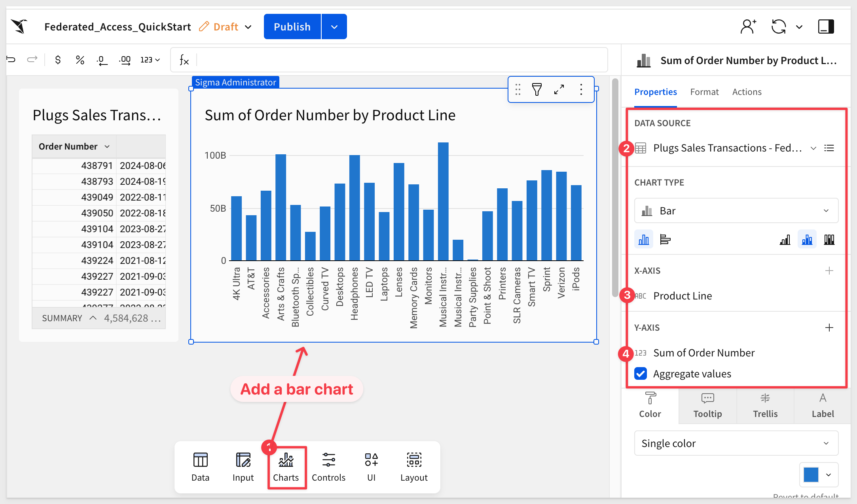Image resolution: width=857 pixels, height=504 pixels.
Task: Open the Bar chart type dropdown
Action: pos(736,210)
